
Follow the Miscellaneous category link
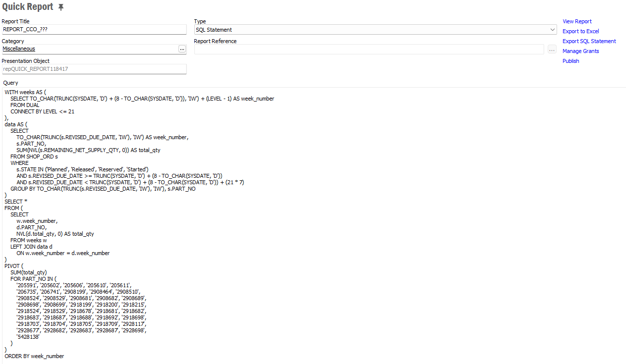tap(19, 49)
